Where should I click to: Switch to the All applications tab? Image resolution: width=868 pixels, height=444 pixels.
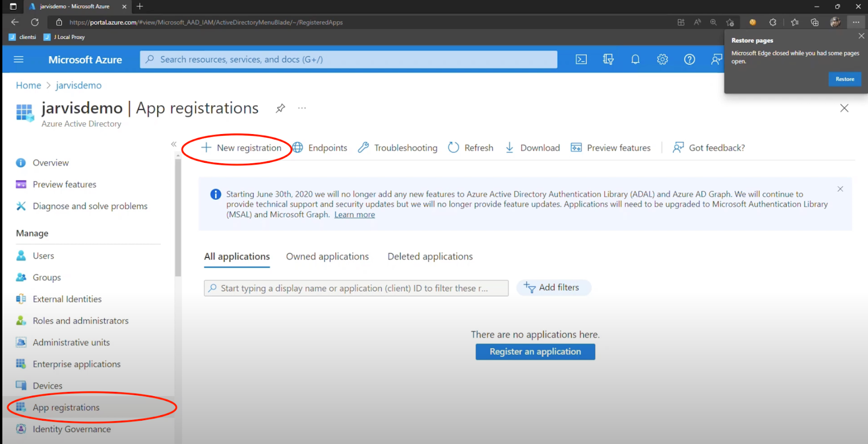point(237,257)
